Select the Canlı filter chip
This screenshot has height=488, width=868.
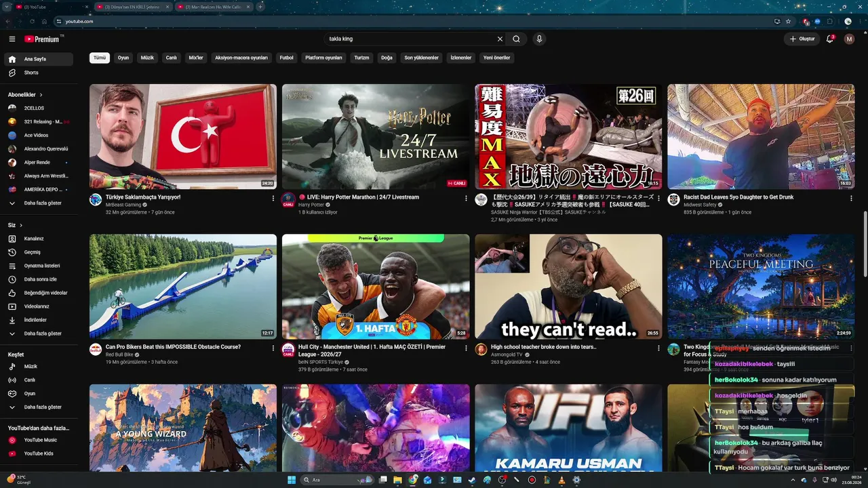[x=172, y=58]
